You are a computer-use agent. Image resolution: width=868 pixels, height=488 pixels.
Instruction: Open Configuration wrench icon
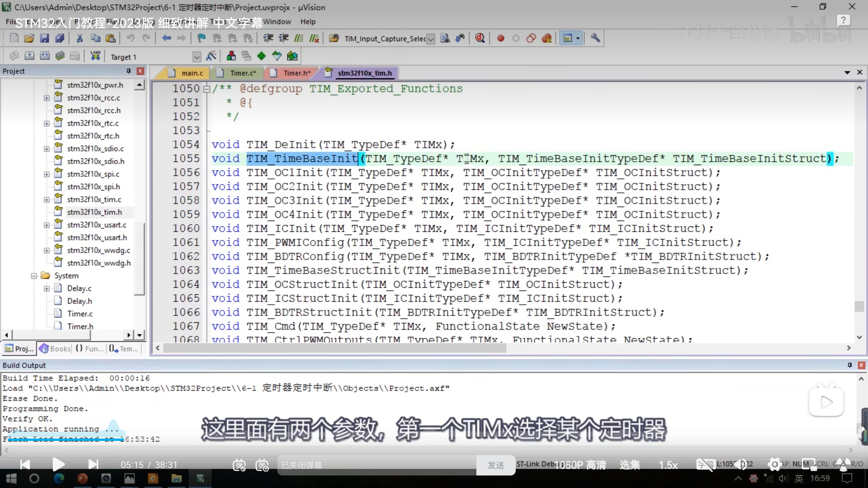pyautogui.click(x=595, y=38)
